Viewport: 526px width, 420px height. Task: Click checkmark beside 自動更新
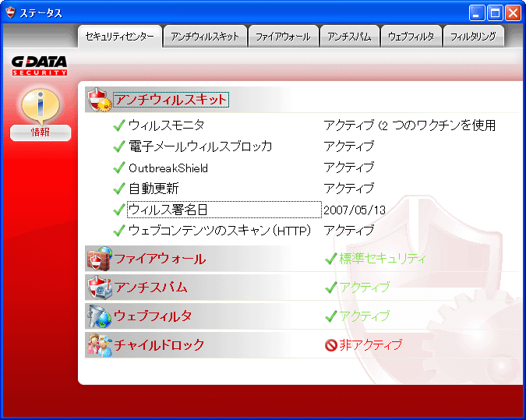click(119, 189)
